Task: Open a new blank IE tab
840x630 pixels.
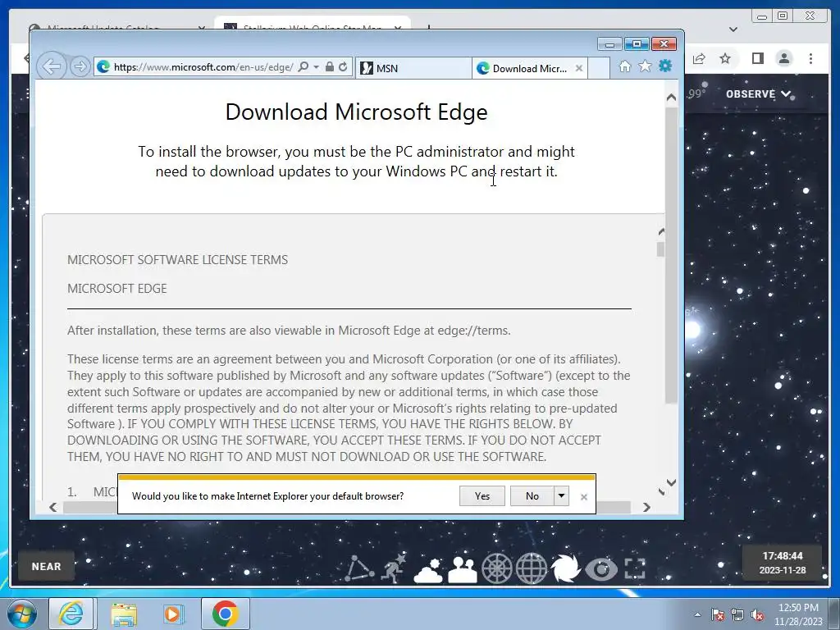Action: tap(599, 68)
